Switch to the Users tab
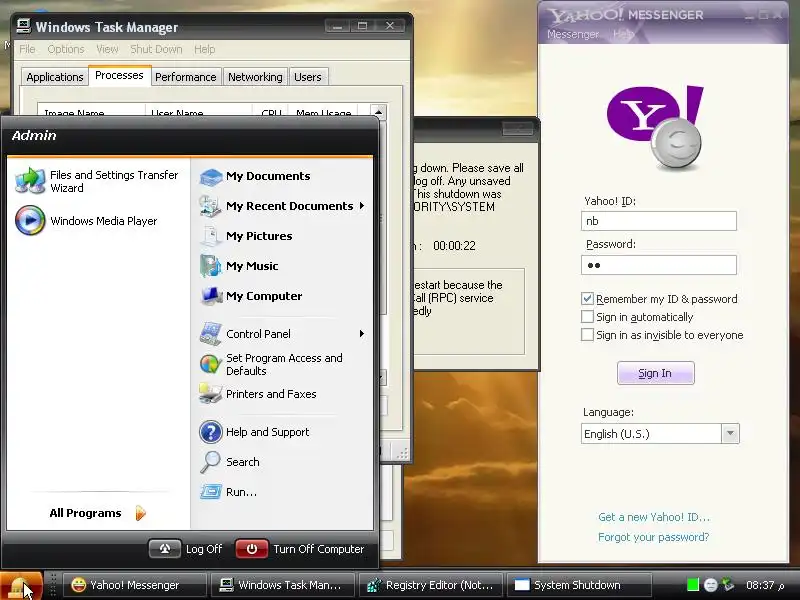Viewport: 800px width, 600px height. [x=308, y=77]
